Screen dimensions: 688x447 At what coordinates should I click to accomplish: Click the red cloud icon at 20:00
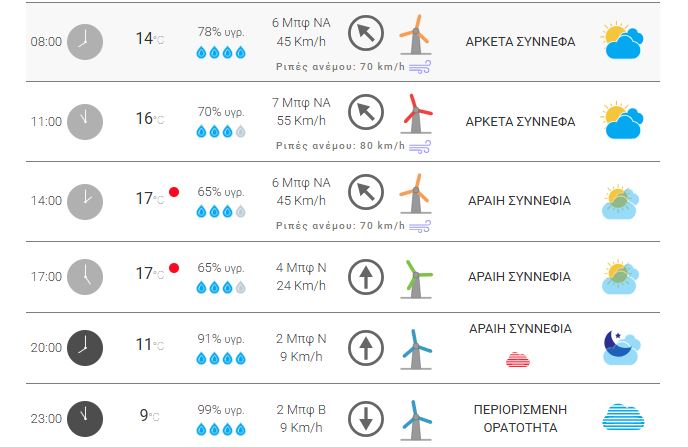520,359
